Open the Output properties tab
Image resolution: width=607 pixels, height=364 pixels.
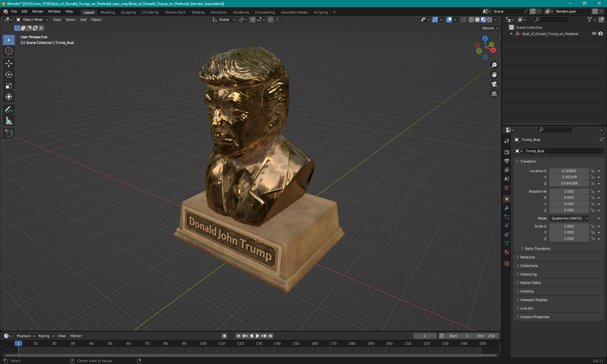click(507, 161)
